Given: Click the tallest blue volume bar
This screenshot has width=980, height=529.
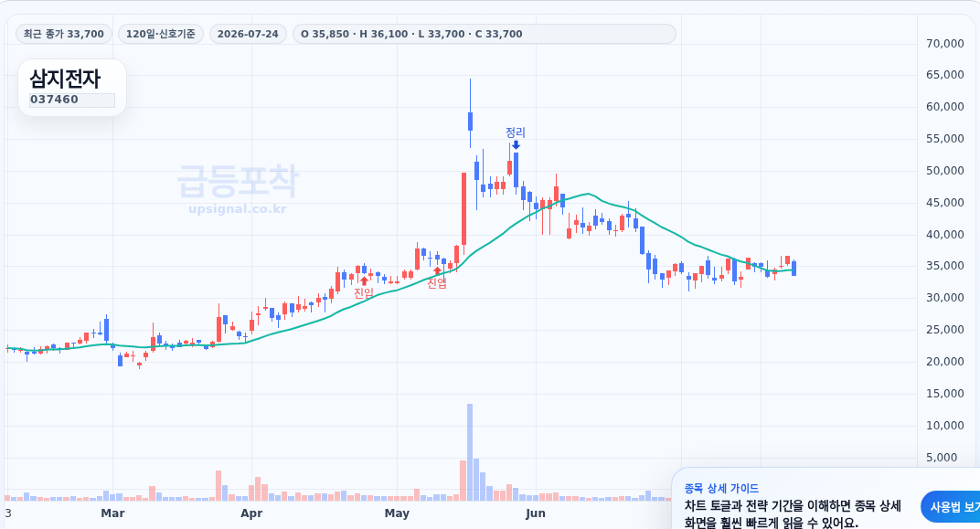Looking at the screenshot, I should (x=470, y=452).
